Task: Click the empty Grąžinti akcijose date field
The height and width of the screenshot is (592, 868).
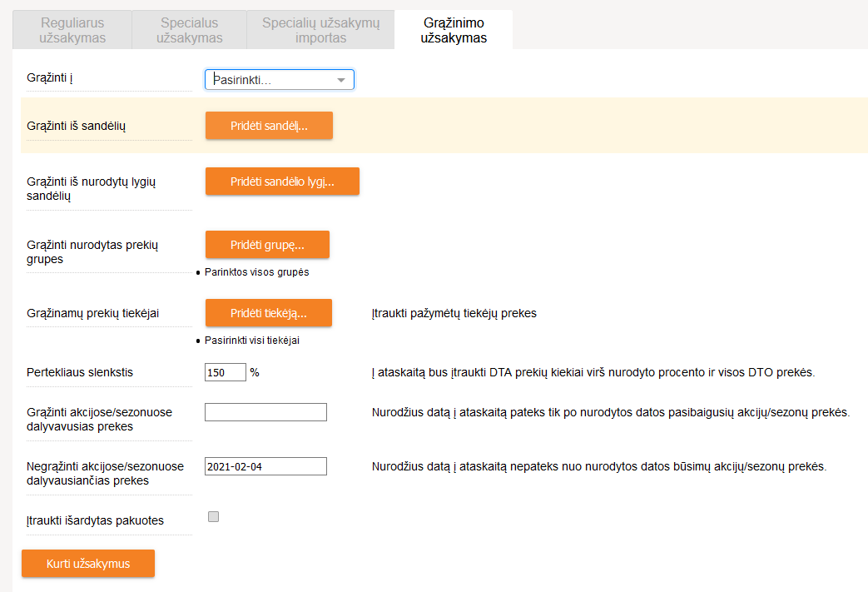Action: click(265, 413)
